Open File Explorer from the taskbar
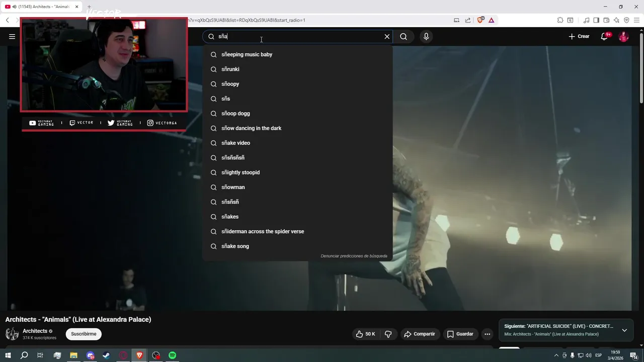This screenshot has width=644, height=362. [x=73, y=355]
